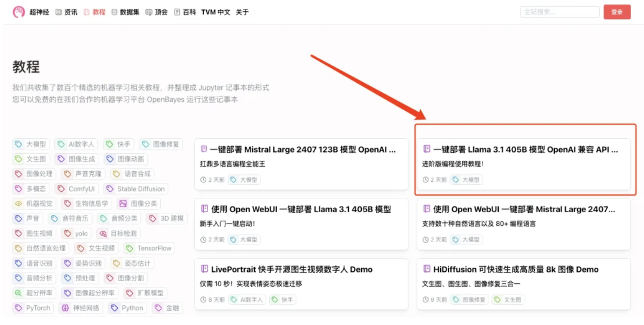Filter by the ComfyUI tag
This screenshot has height=325, width=644.
click(x=77, y=189)
